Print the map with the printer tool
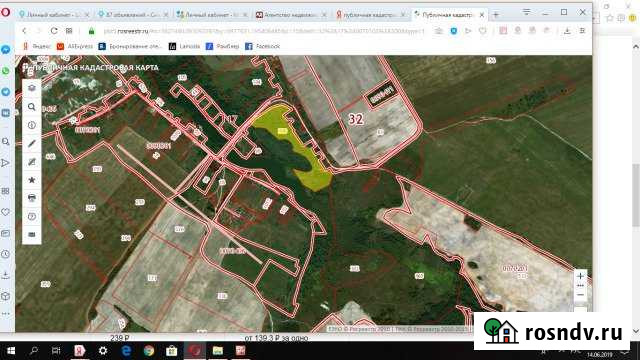Screen dimensions: 640x360 click(31, 198)
